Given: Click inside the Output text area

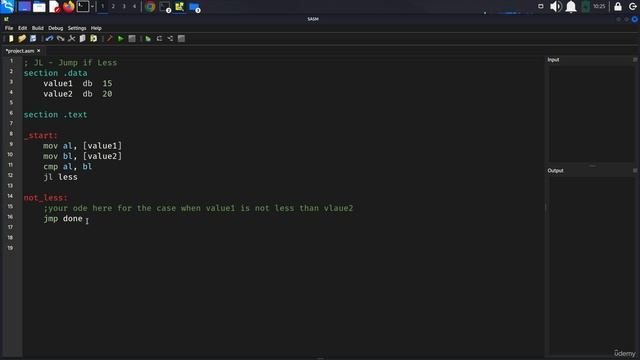Looking at the screenshot, I should point(591,265).
